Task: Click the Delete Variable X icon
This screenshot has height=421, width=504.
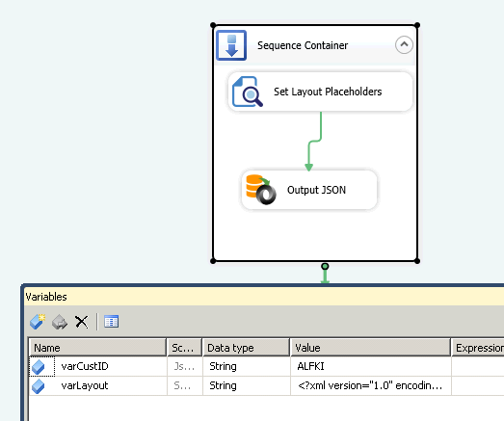Action: tap(81, 322)
